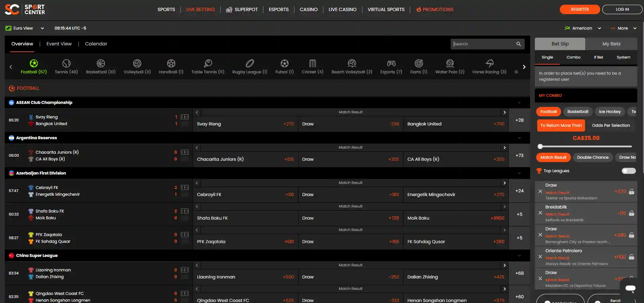Image resolution: width=644 pixels, height=303 pixels.
Task: Select the Basketball sport icon
Action: (x=101, y=63)
